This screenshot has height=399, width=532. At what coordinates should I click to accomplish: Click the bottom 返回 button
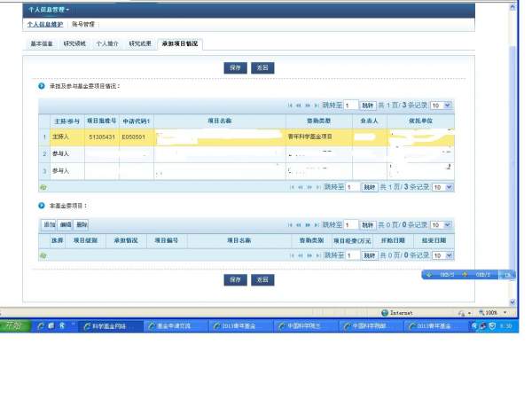[x=262, y=280]
